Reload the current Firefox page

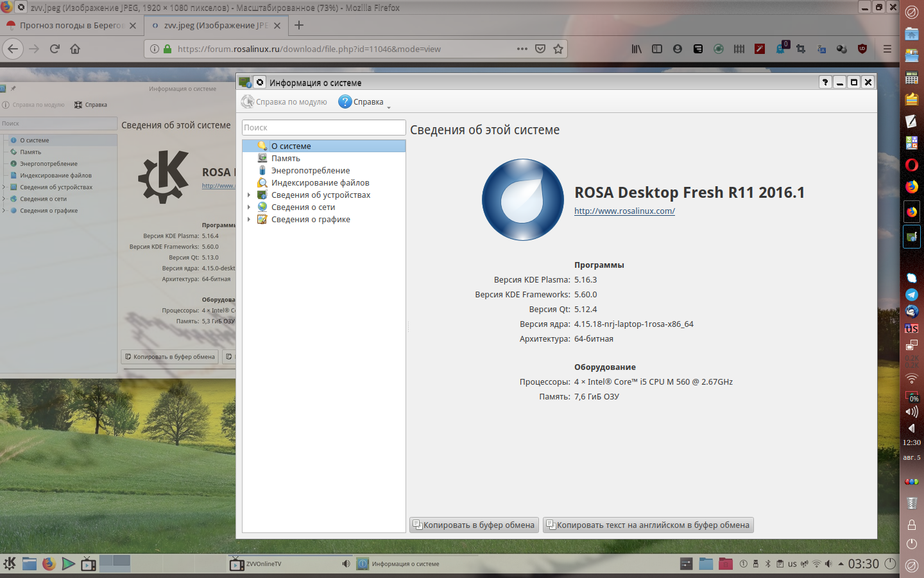55,49
